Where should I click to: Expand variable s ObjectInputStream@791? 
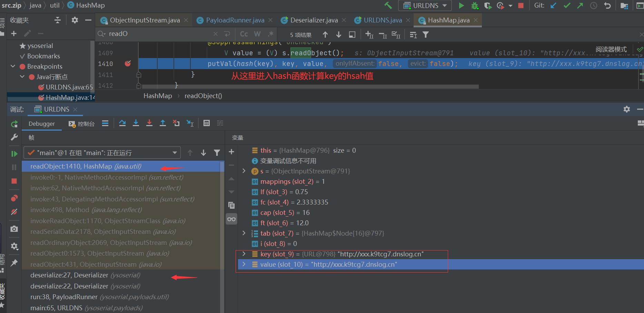[x=244, y=171]
